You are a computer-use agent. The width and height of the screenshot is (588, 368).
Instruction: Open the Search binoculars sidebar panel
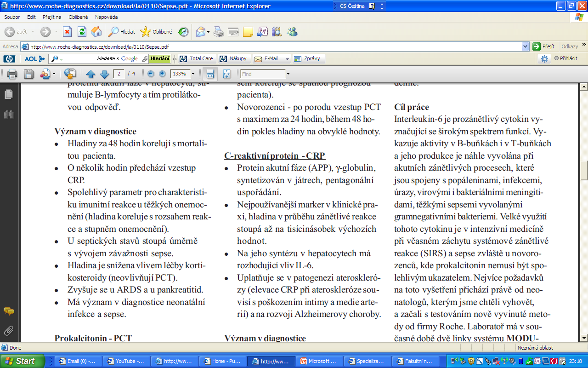point(8,114)
